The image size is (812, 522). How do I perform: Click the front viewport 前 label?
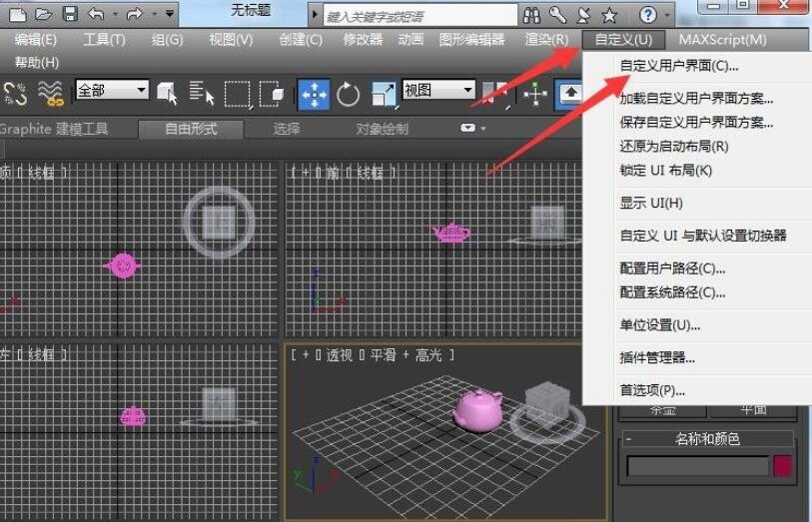332,173
